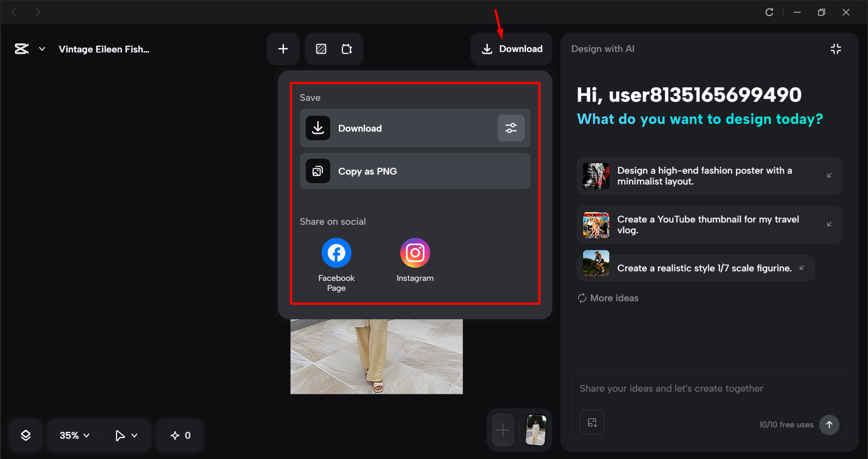Viewport: 868px width, 459px height.
Task: Click the Copy as PNG icon
Action: pyautogui.click(x=318, y=171)
